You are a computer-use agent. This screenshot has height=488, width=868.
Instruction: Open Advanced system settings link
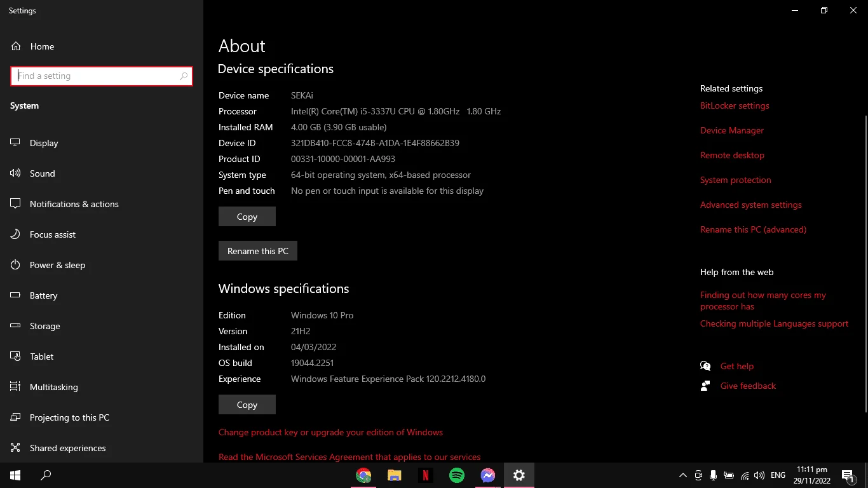click(x=751, y=205)
